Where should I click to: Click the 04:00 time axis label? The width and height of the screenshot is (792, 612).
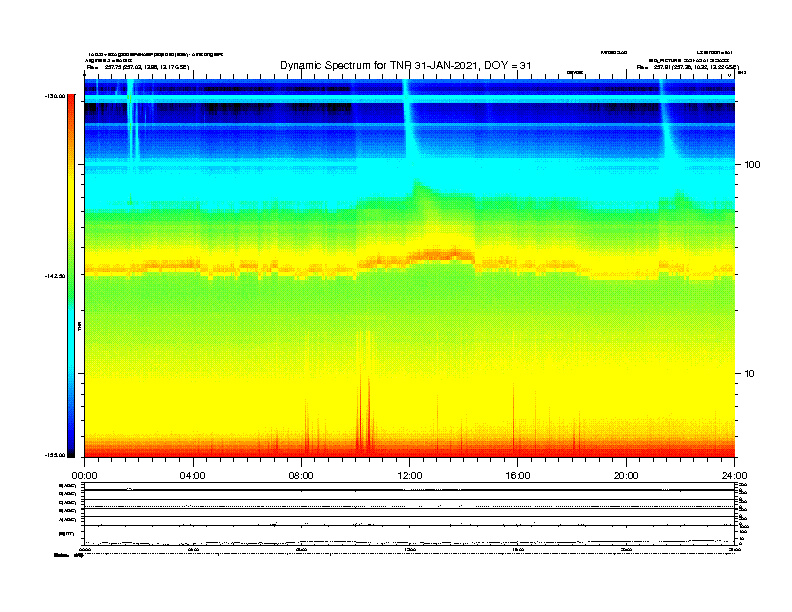[192, 476]
